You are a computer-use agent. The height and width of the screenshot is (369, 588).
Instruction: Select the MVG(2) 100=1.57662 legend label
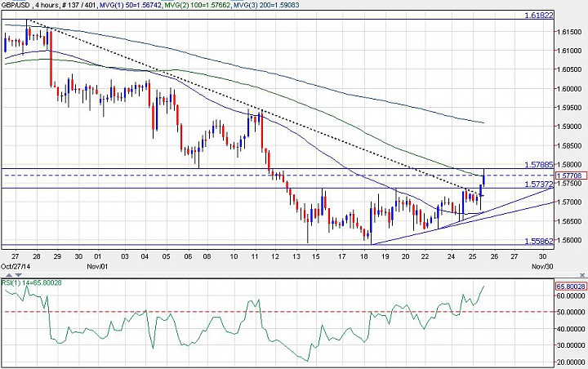coord(198,5)
